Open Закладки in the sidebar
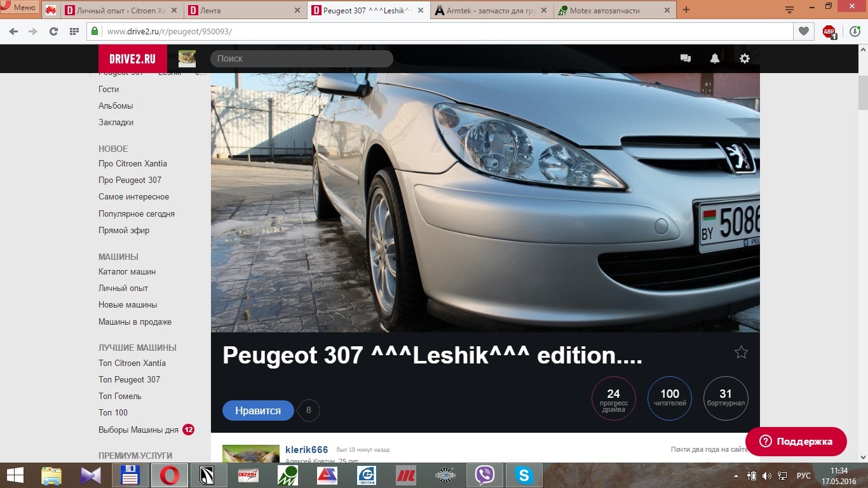 [116, 122]
